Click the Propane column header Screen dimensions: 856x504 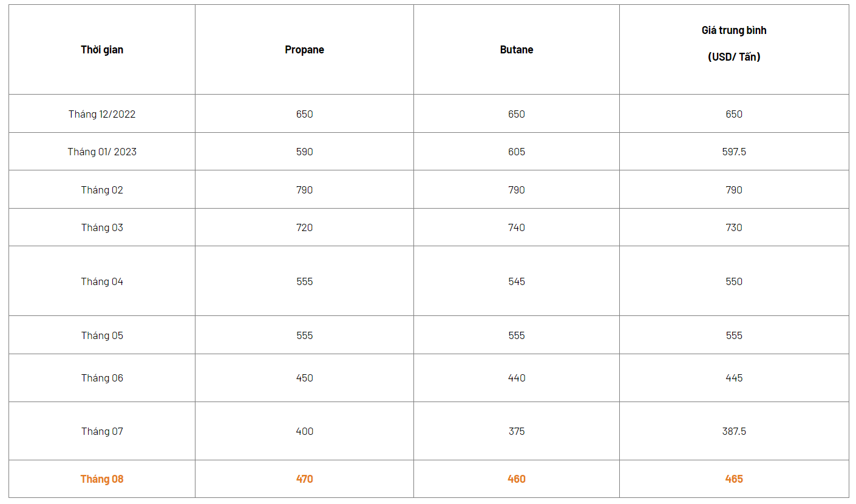(304, 50)
